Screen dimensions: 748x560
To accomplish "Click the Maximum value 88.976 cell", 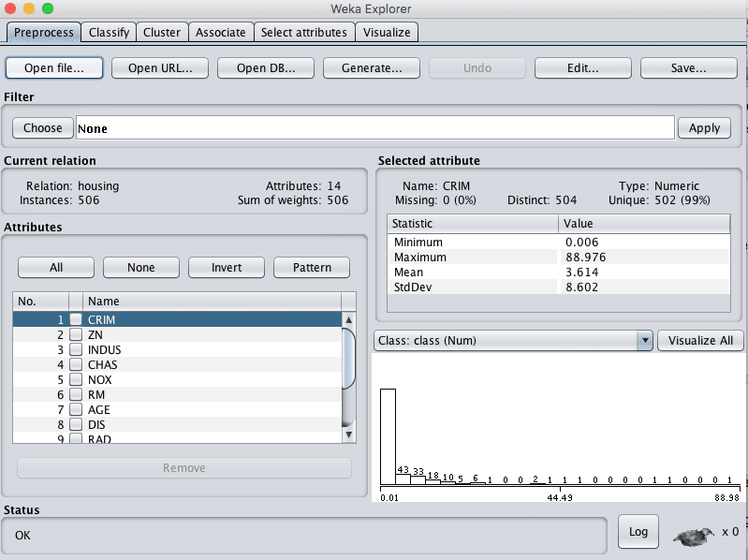I will click(643, 258).
